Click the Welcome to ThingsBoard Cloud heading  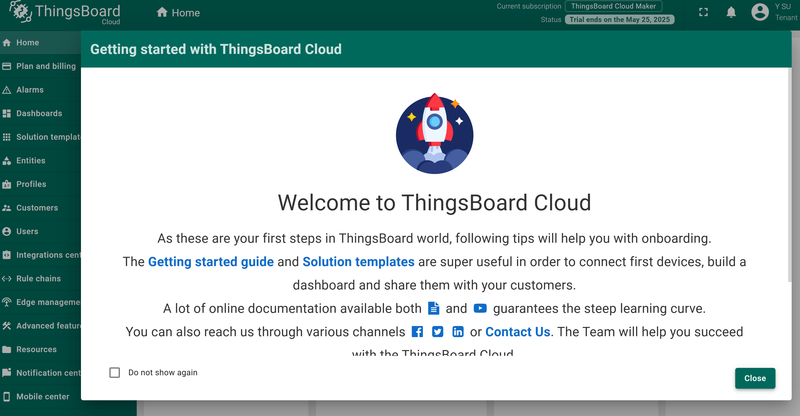[x=434, y=203]
